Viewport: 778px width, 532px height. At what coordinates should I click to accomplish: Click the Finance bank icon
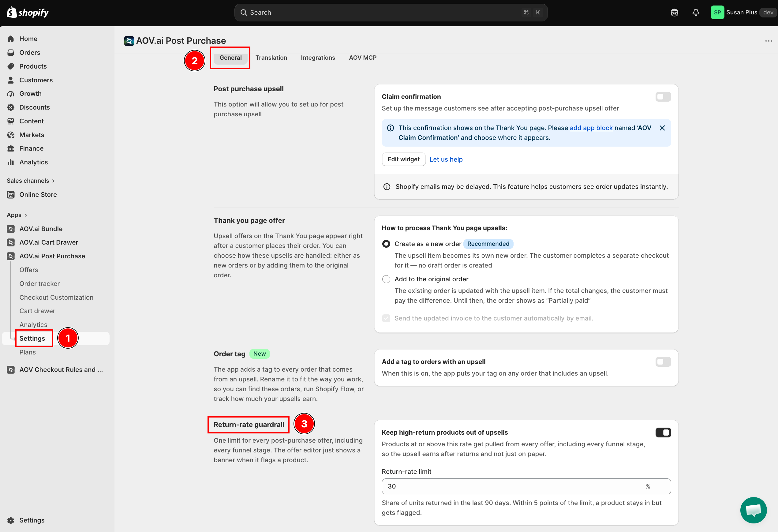point(11,148)
